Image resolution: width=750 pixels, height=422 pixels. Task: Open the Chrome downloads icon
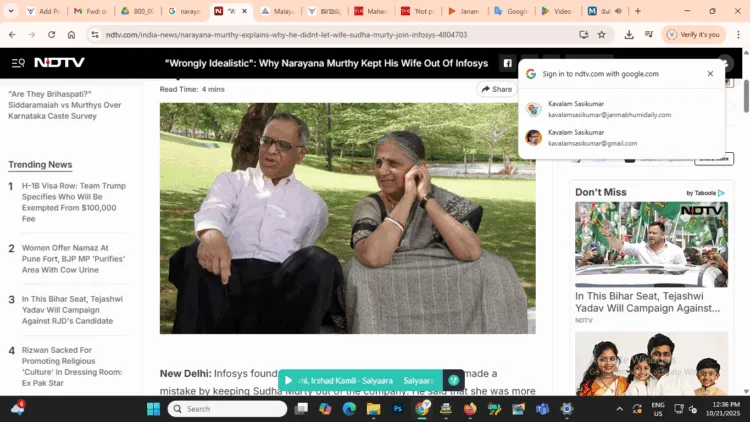point(628,34)
